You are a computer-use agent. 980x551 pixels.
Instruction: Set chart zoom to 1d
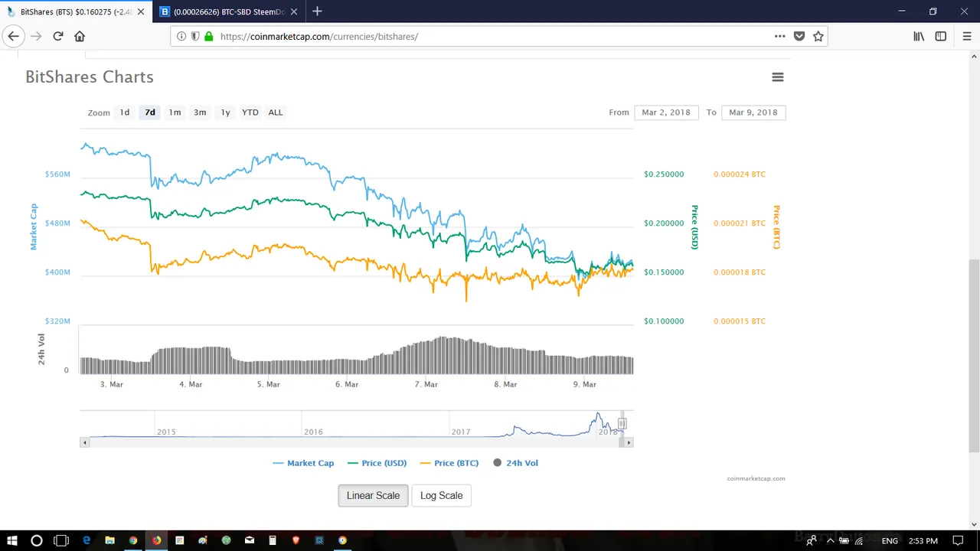(x=125, y=112)
